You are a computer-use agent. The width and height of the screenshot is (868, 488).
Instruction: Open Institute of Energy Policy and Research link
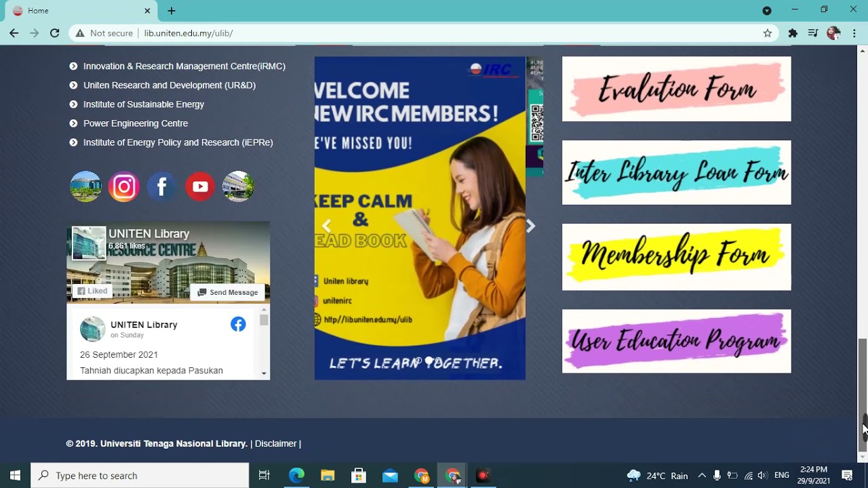click(x=178, y=142)
